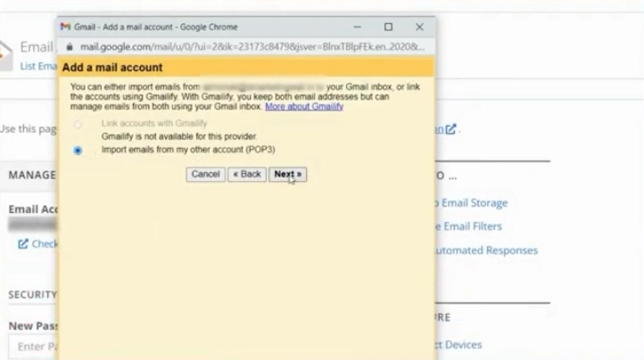Open More about Gmailify link
Image resolution: width=644 pixels, height=360 pixels.
pos(304,106)
